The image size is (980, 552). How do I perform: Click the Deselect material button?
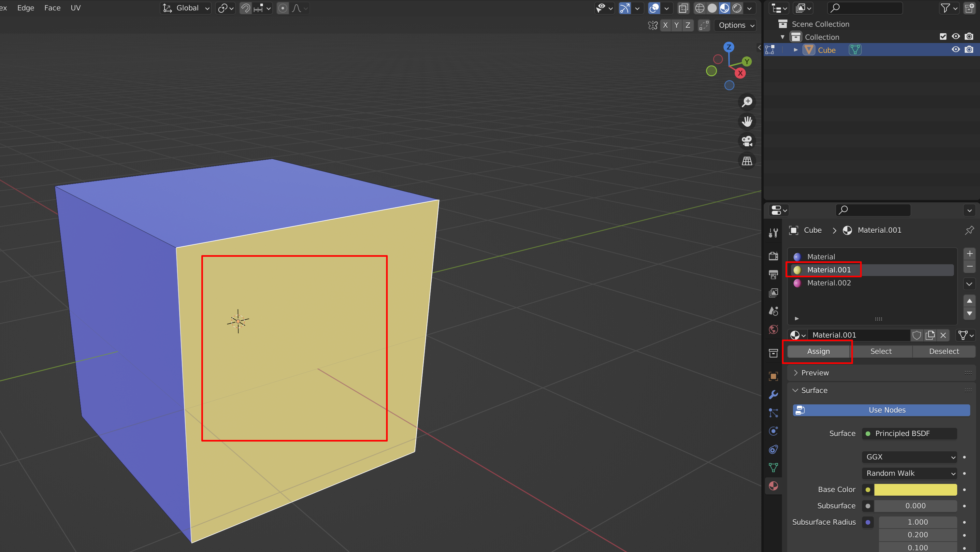944,352
